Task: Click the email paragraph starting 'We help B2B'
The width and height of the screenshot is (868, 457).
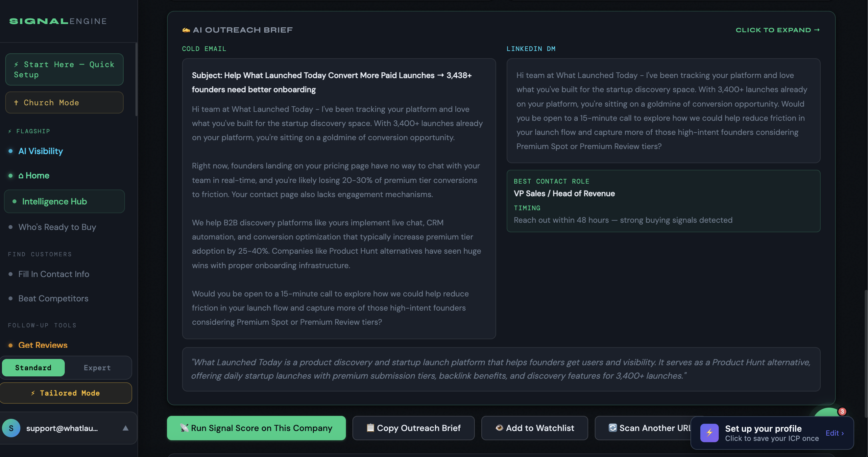Action: pos(336,244)
